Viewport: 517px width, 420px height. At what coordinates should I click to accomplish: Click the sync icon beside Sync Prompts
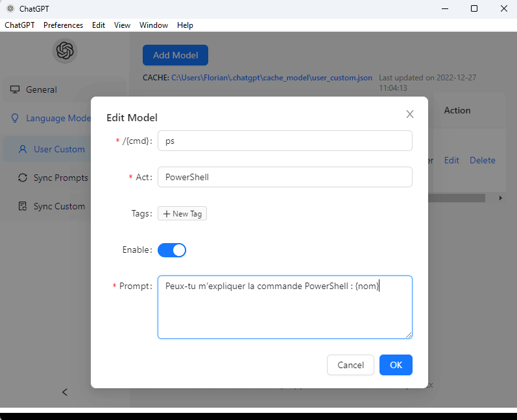(23, 178)
